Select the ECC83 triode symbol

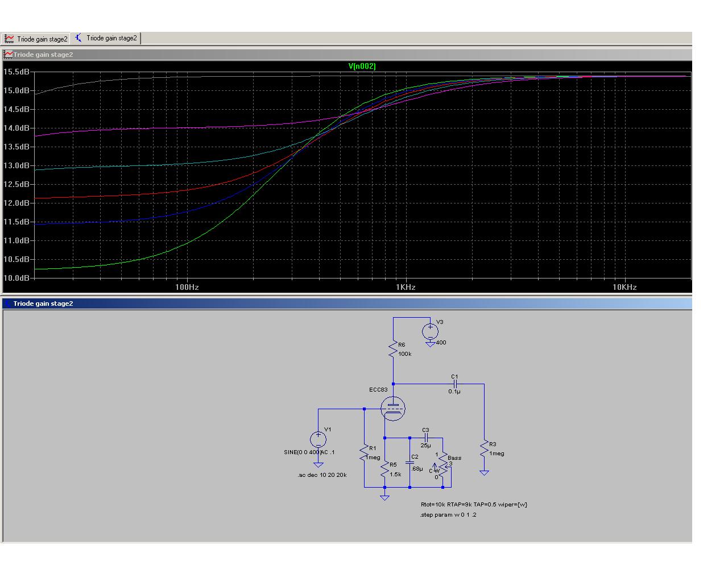pos(392,409)
